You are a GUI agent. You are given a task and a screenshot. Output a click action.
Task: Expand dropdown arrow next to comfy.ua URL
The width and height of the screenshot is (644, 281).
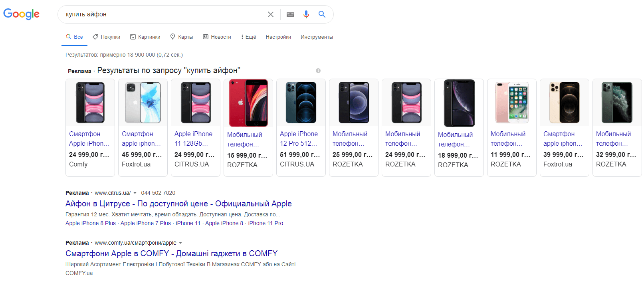(180, 243)
